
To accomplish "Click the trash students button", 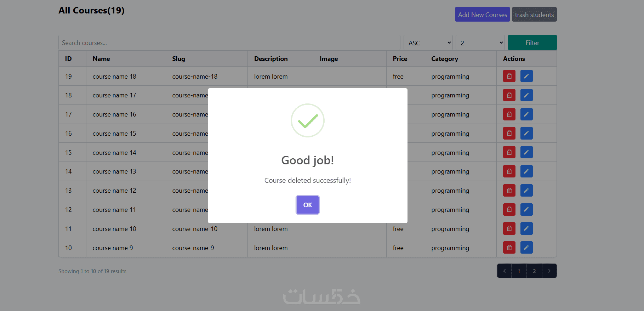I will [x=534, y=15].
